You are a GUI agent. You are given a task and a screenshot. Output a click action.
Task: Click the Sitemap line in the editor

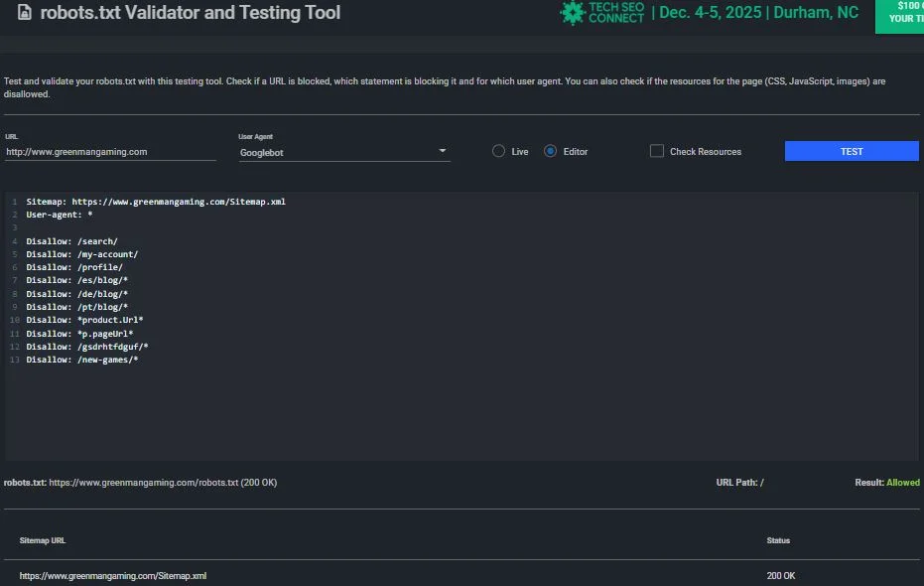(x=156, y=202)
